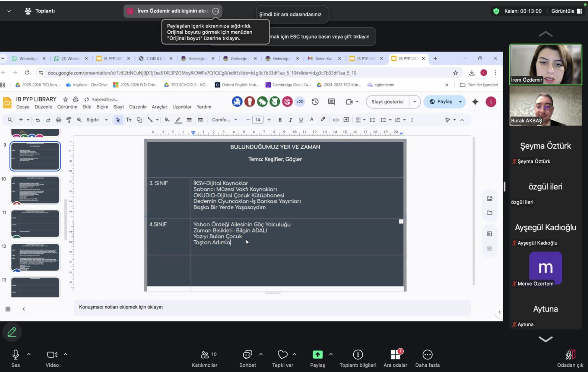Screen dimensions: 588x372
Task: Click the green Paylaş share-screen icon
Action: (317, 354)
